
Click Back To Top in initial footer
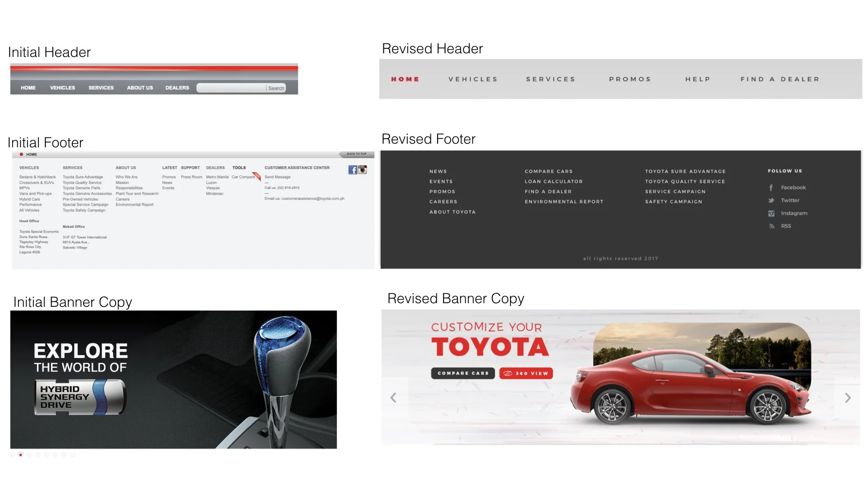[357, 154]
